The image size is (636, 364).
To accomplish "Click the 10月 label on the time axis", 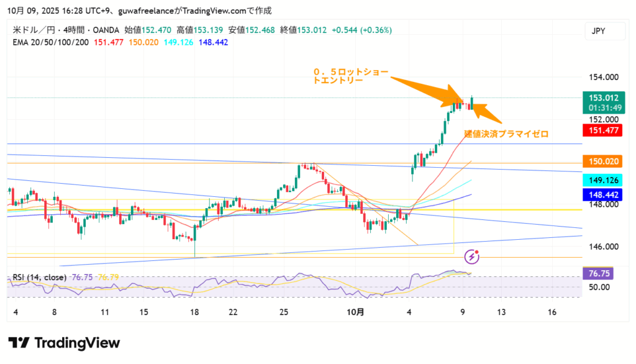I will pos(356,312).
